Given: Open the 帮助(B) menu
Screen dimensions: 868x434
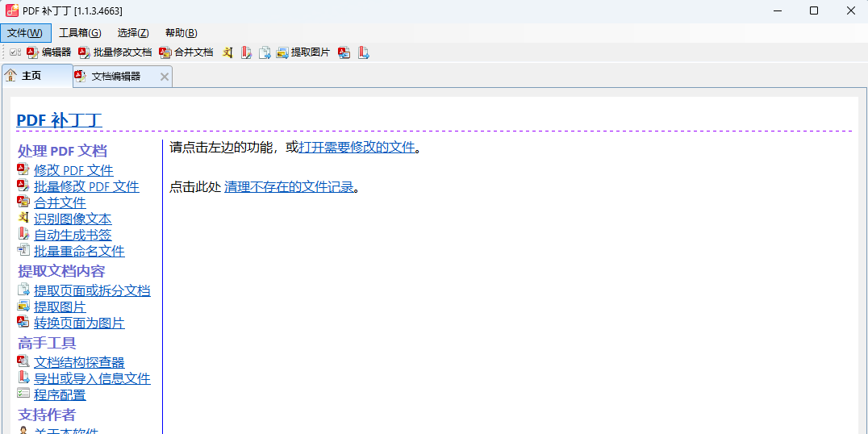Looking at the screenshot, I should coord(181,33).
